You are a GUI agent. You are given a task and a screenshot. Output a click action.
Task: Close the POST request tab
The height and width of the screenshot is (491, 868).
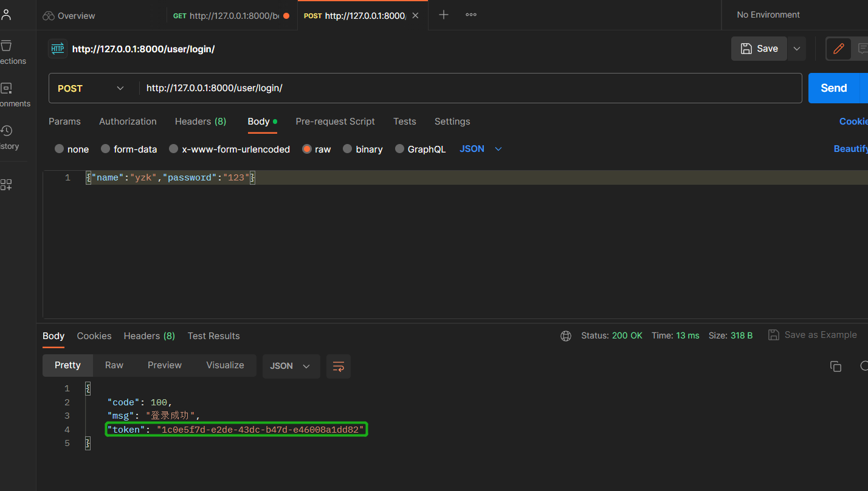point(415,16)
